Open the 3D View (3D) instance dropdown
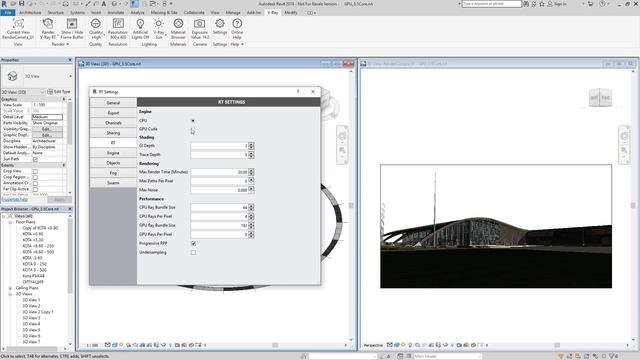640x360 pixels. (23, 92)
